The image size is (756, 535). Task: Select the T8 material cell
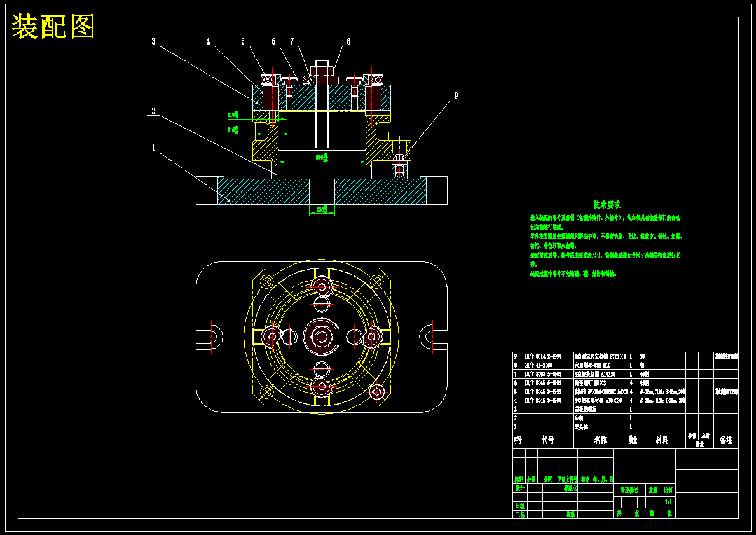(661, 356)
